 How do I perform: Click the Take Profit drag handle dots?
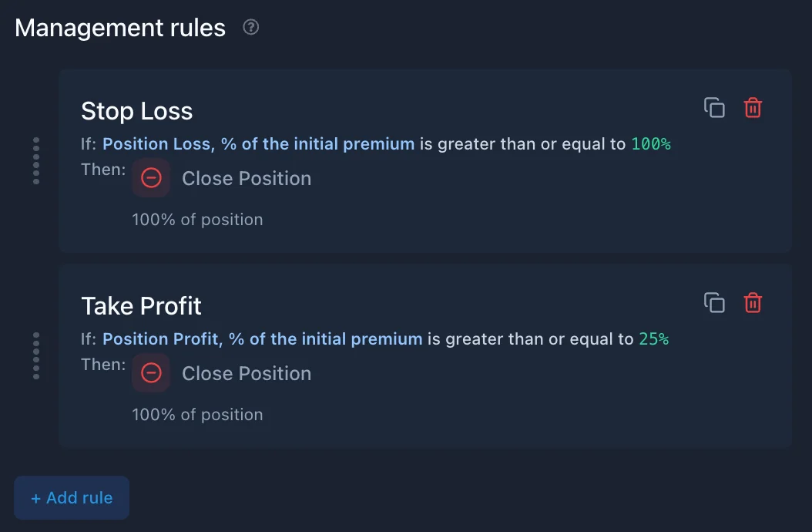click(x=36, y=355)
